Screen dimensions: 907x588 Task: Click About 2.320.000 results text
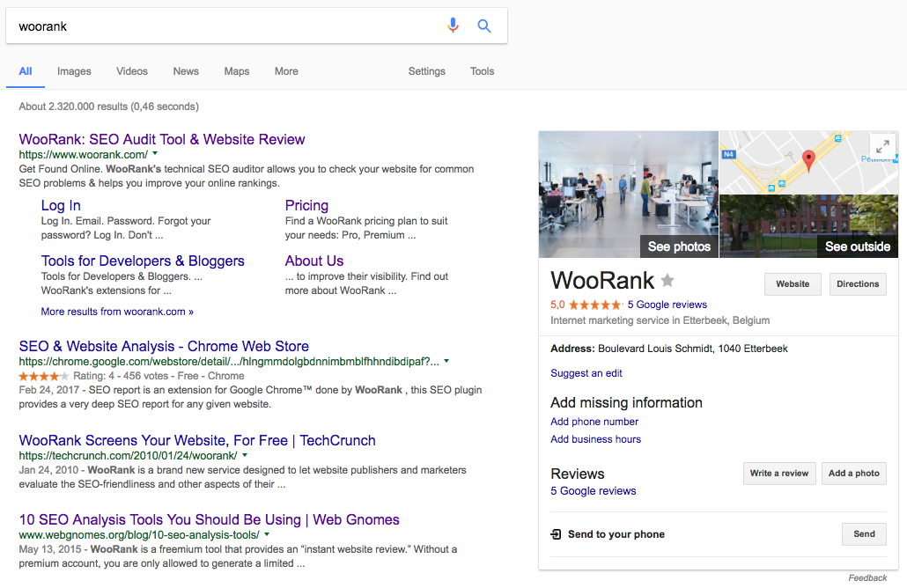click(108, 107)
